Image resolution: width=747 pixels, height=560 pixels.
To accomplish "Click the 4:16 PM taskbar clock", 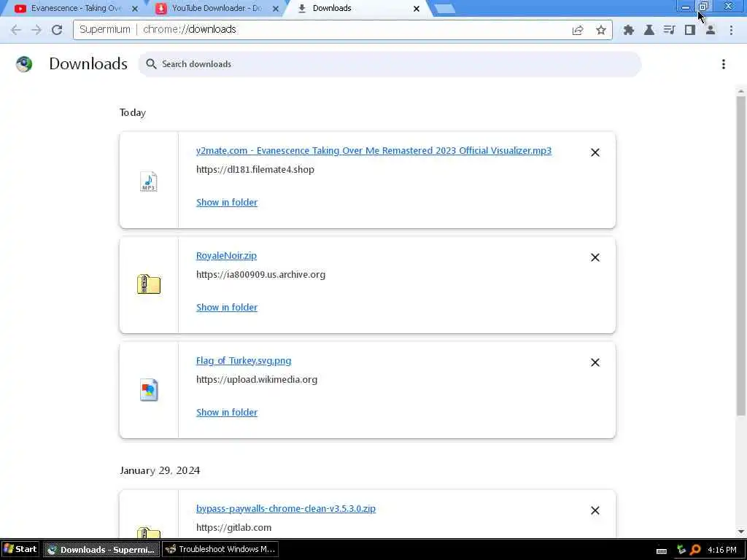I will pyautogui.click(x=721, y=550).
